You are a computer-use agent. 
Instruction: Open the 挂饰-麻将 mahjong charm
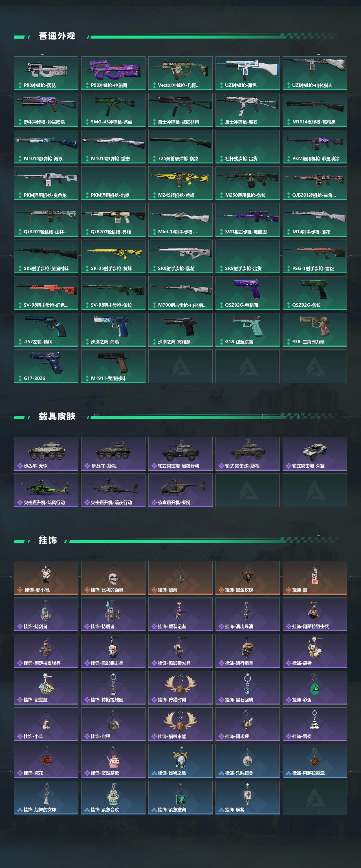(247, 798)
